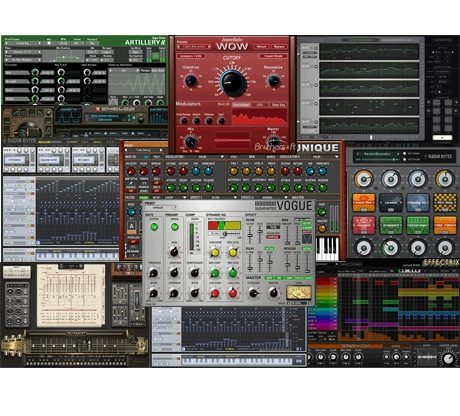Select the blue effect pad in Turnado

pos(418,203)
